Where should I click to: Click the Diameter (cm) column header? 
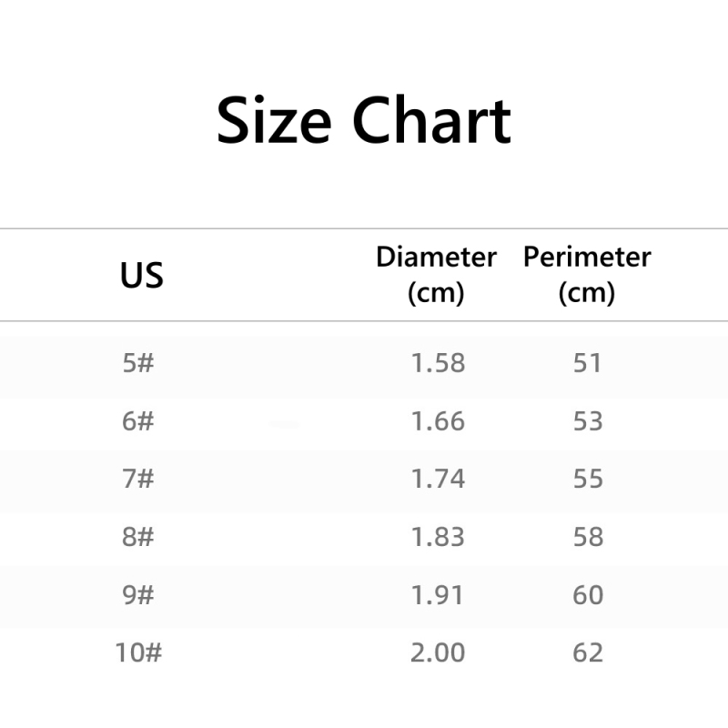436,275
